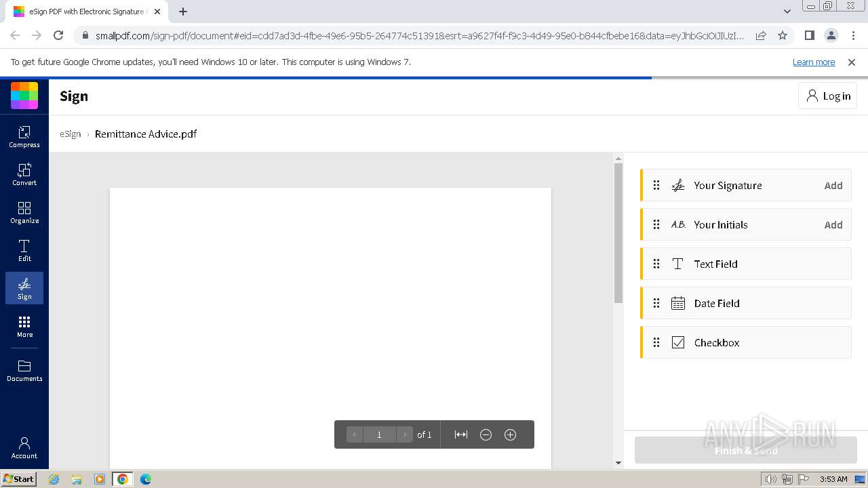Image resolution: width=868 pixels, height=488 pixels.
Task: Click the Checkbox field drag handle
Action: (656, 342)
